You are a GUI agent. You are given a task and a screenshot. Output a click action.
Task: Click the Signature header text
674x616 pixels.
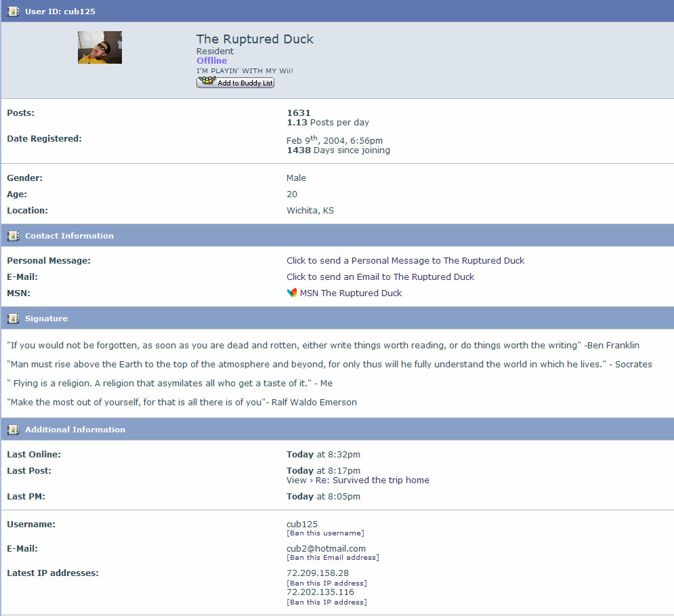(x=47, y=319)
